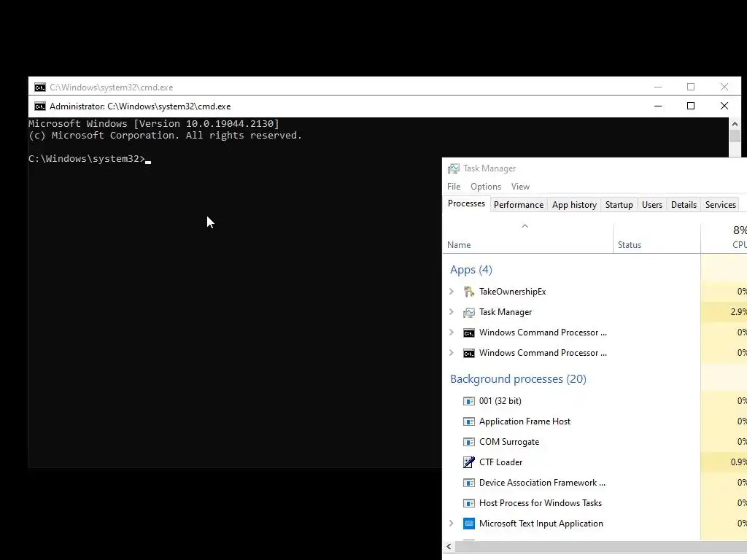The image size is (747, 560).
Task: Close the Administrator cmd.exe window
Action: coord(724,106)
